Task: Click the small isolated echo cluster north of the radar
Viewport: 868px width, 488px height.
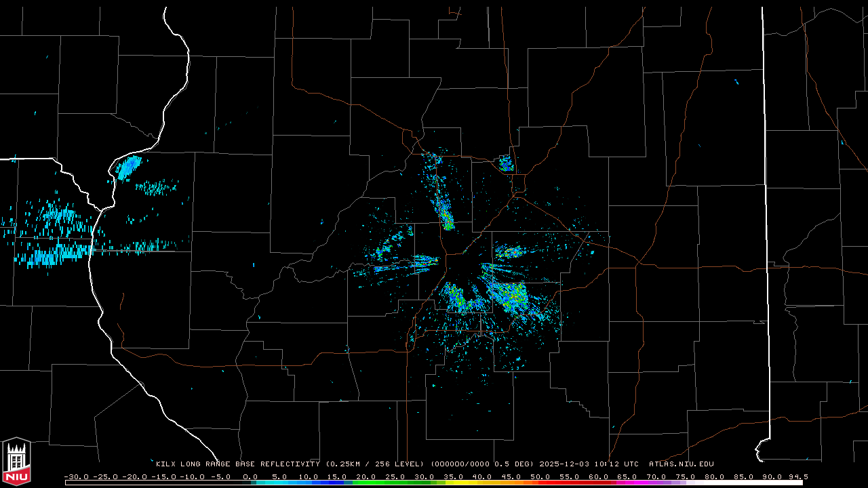Action: (x=505, y=163)
